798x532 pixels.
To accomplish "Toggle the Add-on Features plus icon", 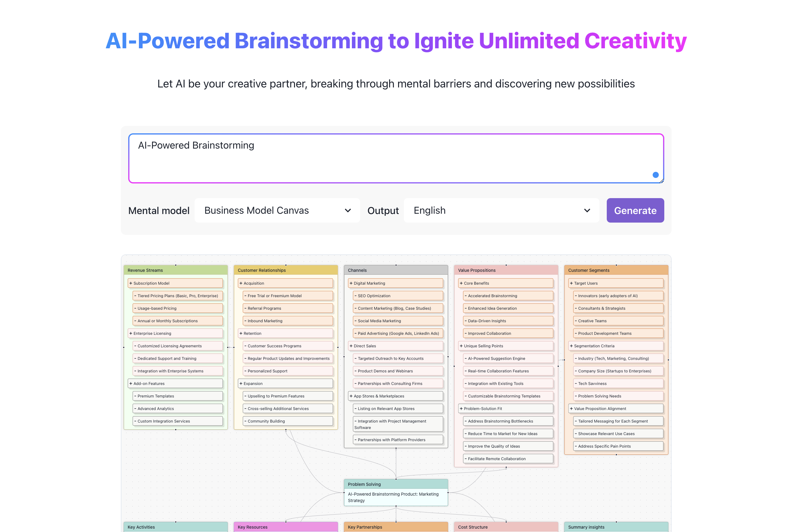I will pos(131,383).
